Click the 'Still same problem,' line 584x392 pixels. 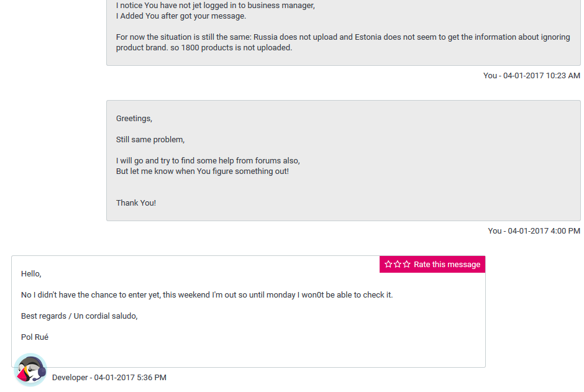point(150,140)
